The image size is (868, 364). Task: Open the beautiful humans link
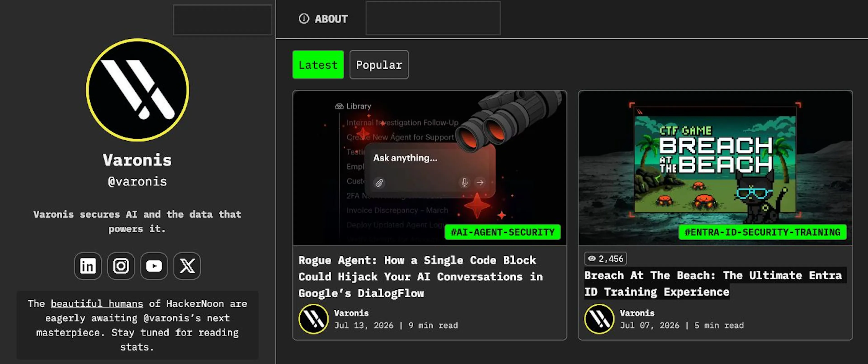[97, 304]
